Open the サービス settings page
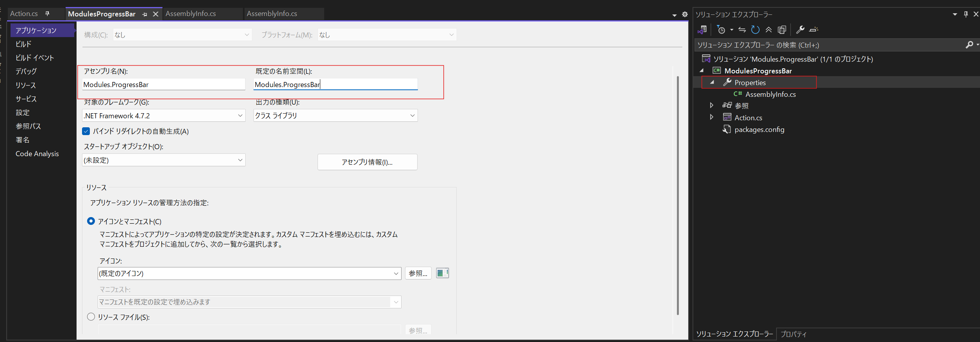This screenshot has width=980, height=342. pyautogui.click(x=26, y=99)
